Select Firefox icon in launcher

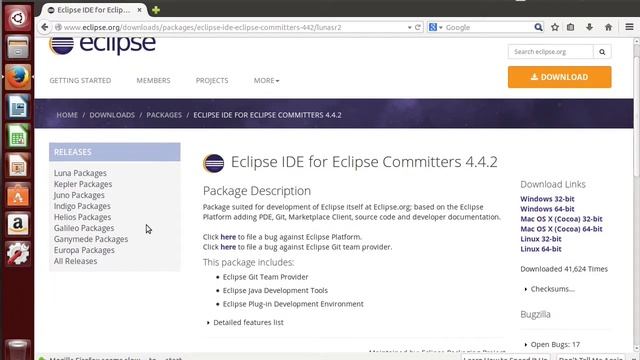pyautogui.click(x=18, y=77)
